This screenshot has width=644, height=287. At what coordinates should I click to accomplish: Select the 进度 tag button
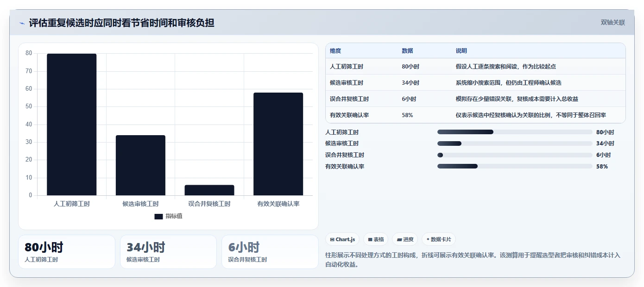tap(405, 239)
